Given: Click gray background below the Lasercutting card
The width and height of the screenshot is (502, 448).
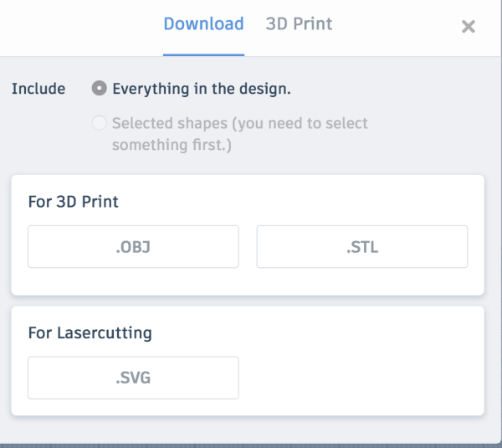Looking at the screenshot, I should pyautogui.click(x=248, y=430).
